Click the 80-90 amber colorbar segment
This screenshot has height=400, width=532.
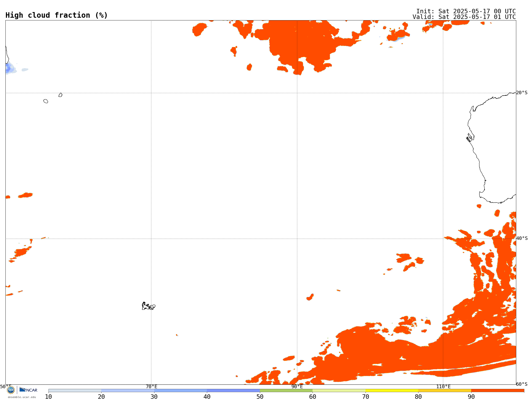[x=445, y=391]
